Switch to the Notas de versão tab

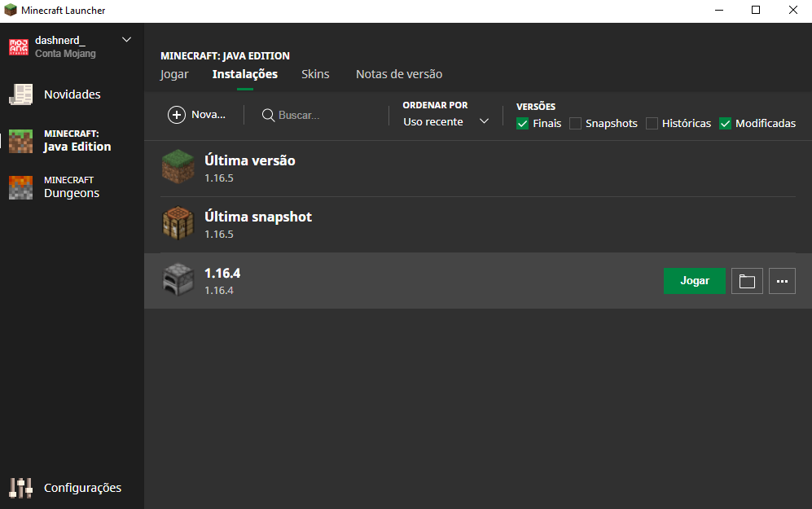pos(399,74)
